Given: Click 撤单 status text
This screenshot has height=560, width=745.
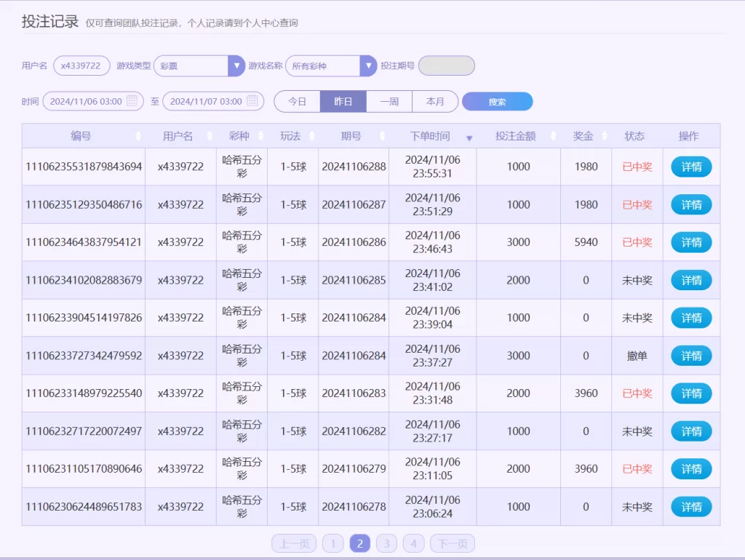Looking at the screenshot, I should 637,356.
